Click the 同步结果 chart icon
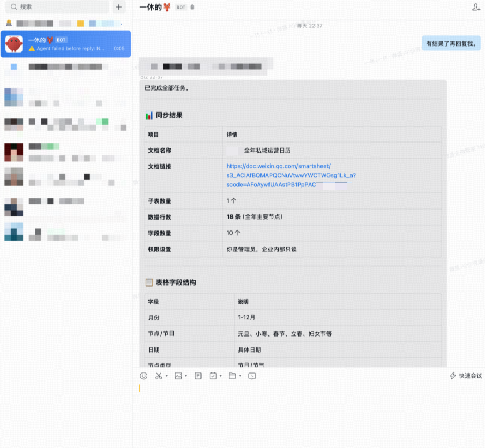Viewport: 485px width, 448px height. tap(149, 115)
